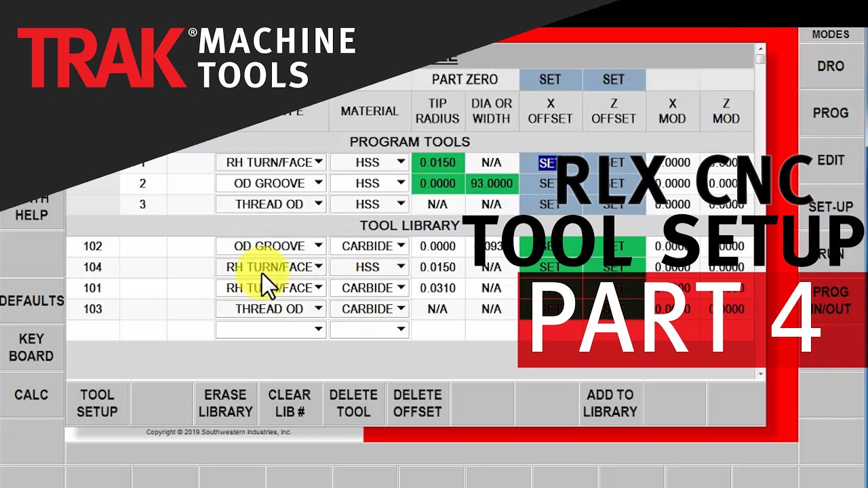The width and height of the screenshot is (868, 488).
Task: Click the table's scroll down arrow
Action: coord(760,373)
